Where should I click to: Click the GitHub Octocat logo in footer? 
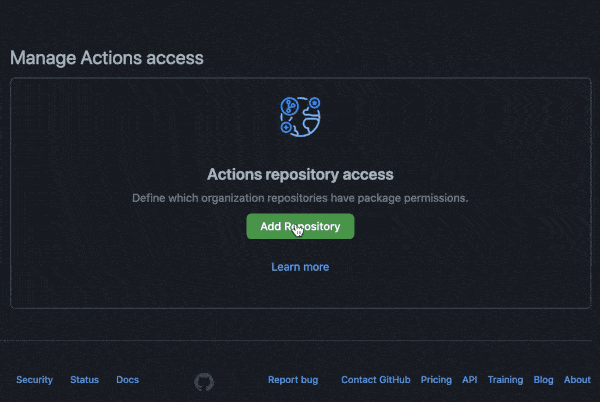tap(204, 381)
